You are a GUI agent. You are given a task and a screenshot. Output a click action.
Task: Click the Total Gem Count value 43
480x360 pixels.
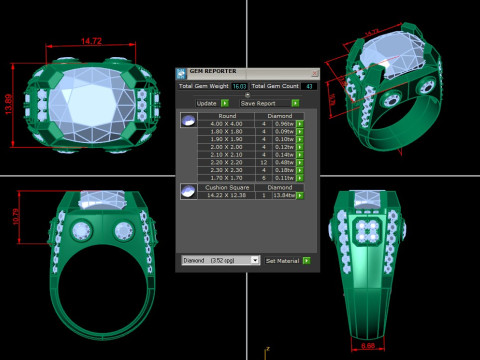[309, 86]
